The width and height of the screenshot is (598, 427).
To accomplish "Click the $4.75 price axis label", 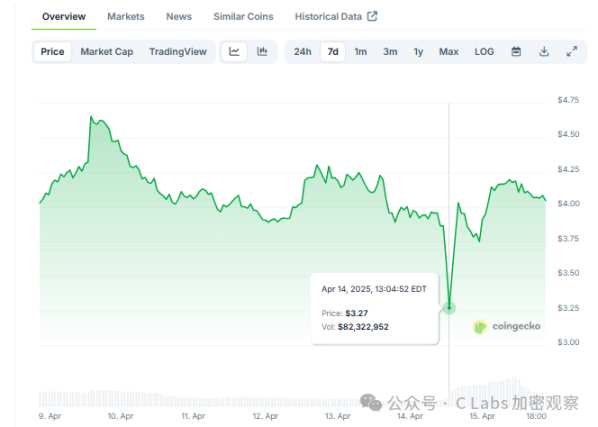I will (x=568, y=100).
